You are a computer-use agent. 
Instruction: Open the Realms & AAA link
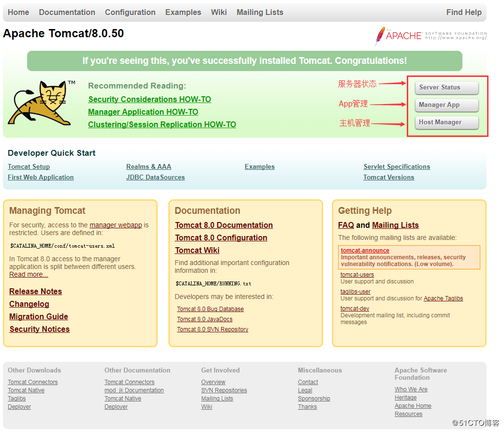tap(148, 166)
